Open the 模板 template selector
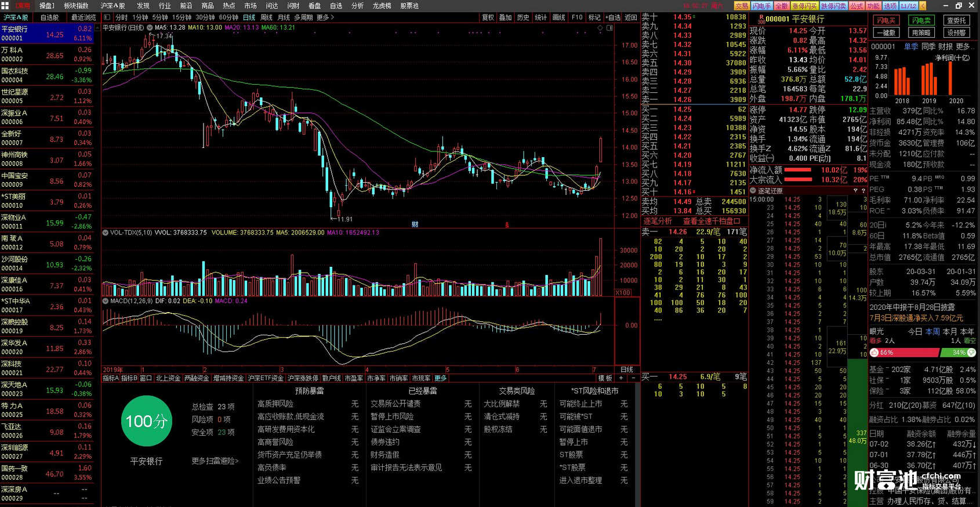 605,378
